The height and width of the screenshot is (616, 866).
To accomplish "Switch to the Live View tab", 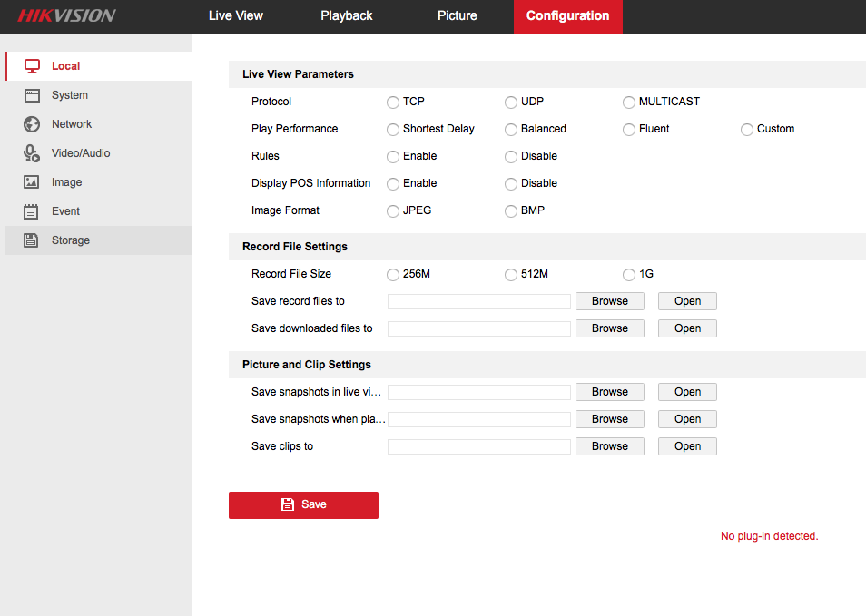I will (235, 15).
